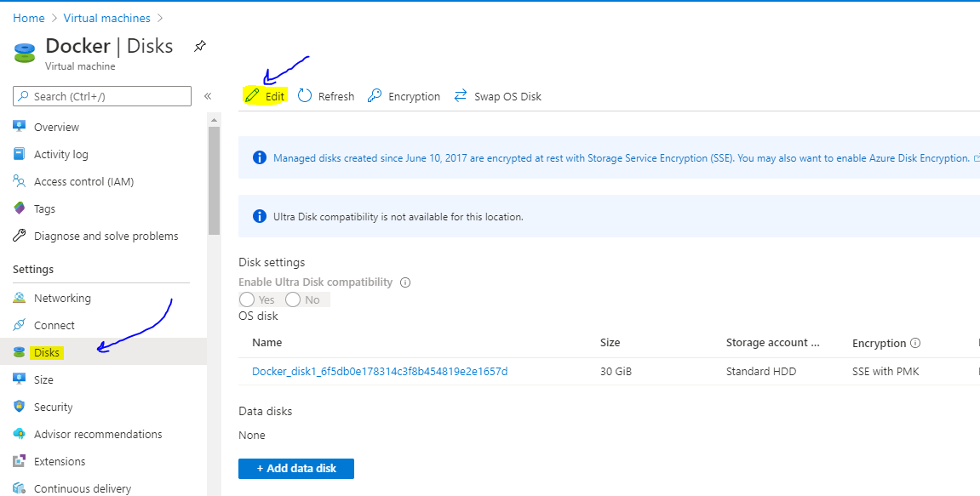Open the Docker_disk1 OS disk link

coord(380,371)
